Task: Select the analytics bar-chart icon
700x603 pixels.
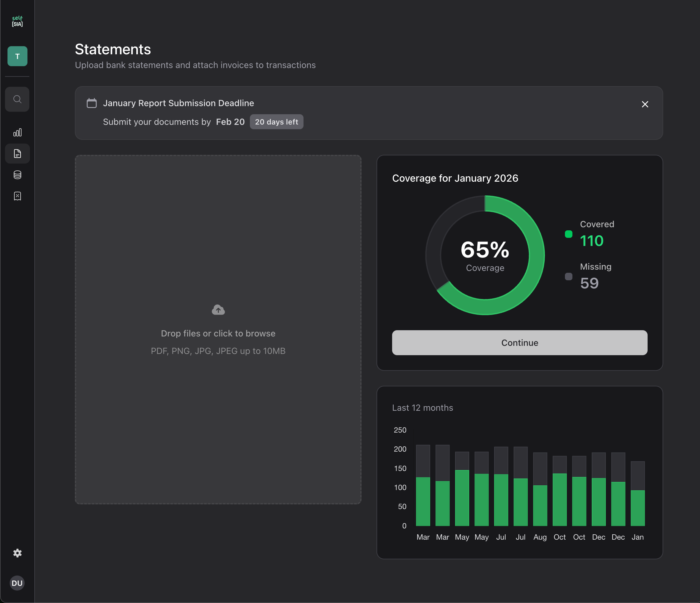Action: click(17, 133)
